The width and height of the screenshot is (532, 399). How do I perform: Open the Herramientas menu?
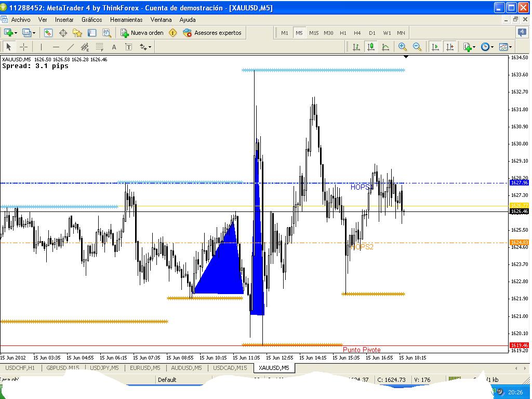126,20
